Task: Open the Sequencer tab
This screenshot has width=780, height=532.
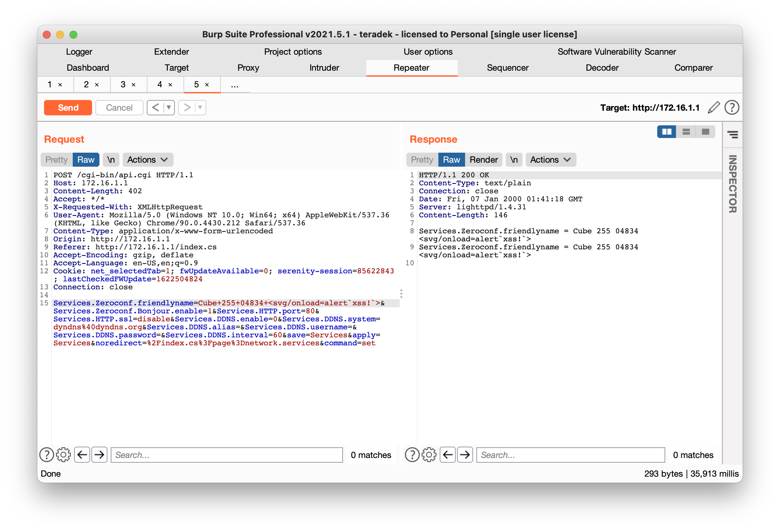Action: tap(508, 68)
